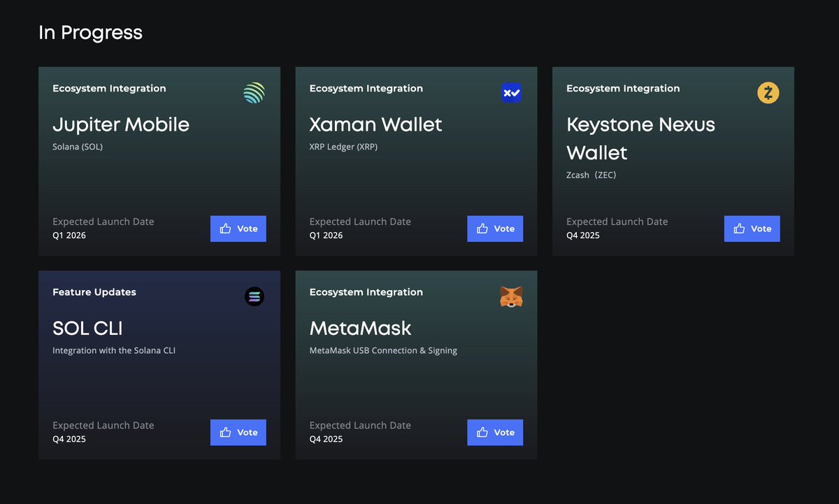This screenshot has width=839, height=504.
Task: Click the Xaman Wallet logo icon
Action: [512, 93]
